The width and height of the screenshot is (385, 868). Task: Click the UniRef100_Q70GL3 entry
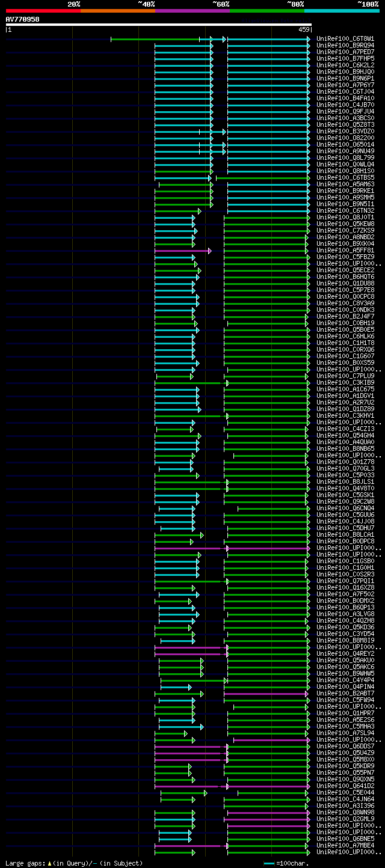[x=345, y=468]
